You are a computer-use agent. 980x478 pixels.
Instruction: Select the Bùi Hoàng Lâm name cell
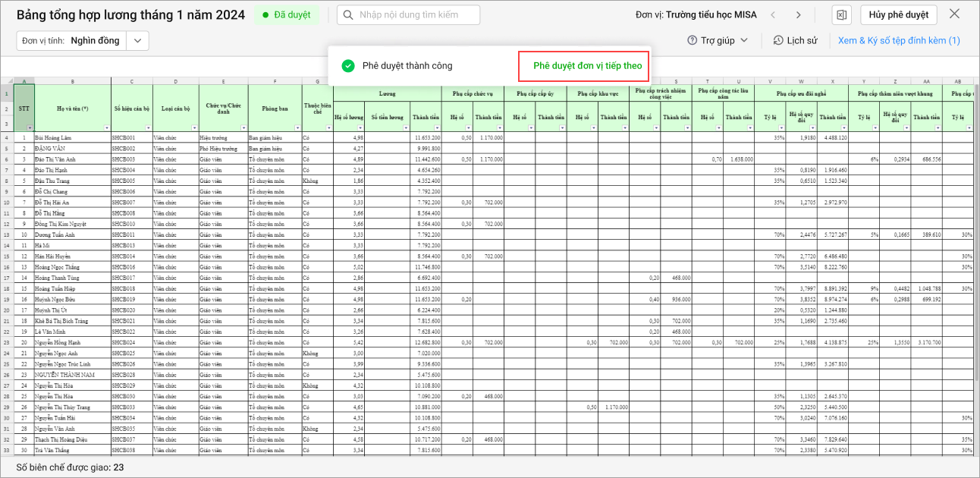72,137
